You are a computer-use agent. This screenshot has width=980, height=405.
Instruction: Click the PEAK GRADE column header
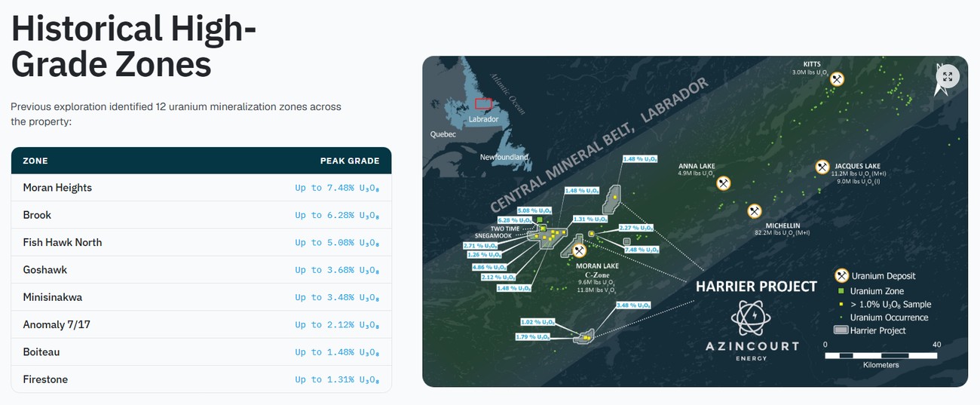(350, 161)
